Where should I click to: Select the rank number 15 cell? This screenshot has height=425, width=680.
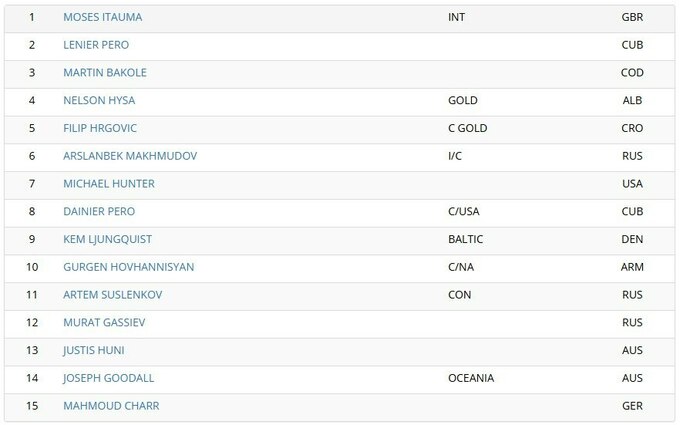point(32,406)
